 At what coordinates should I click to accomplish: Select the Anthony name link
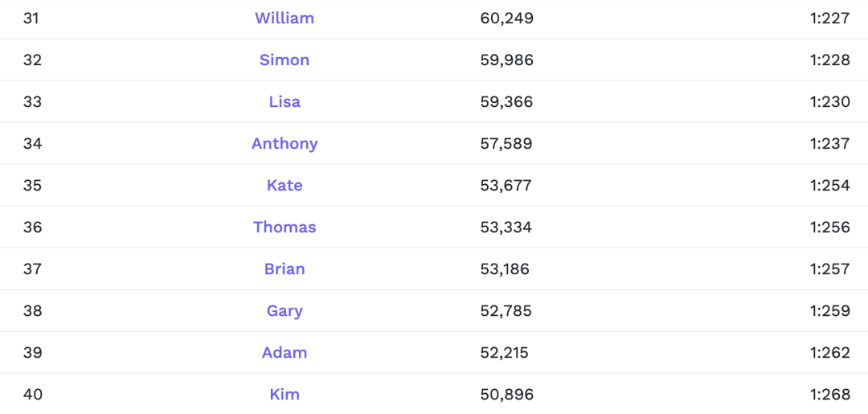click(285, 143)
